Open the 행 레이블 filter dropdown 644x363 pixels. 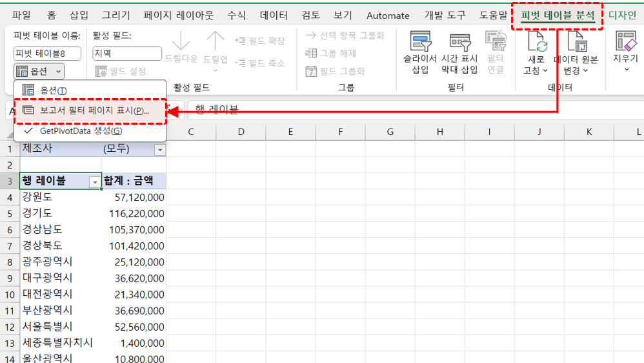[95, 181]
